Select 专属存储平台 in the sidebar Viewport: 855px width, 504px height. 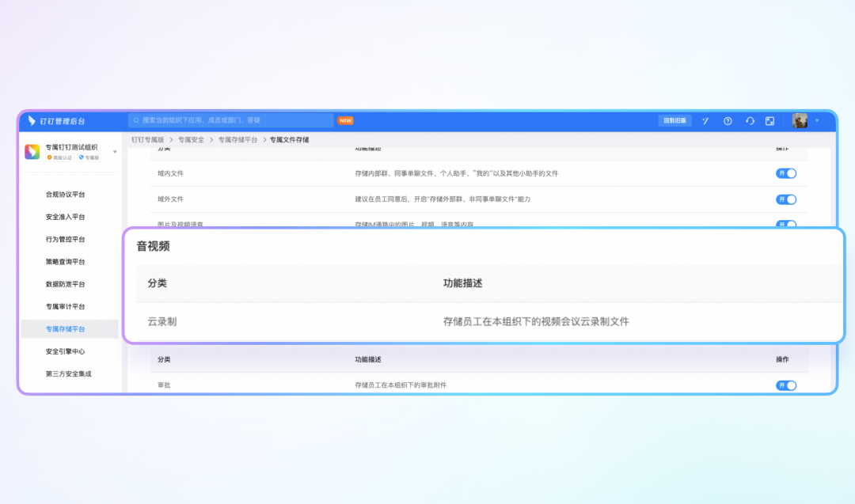65,329
